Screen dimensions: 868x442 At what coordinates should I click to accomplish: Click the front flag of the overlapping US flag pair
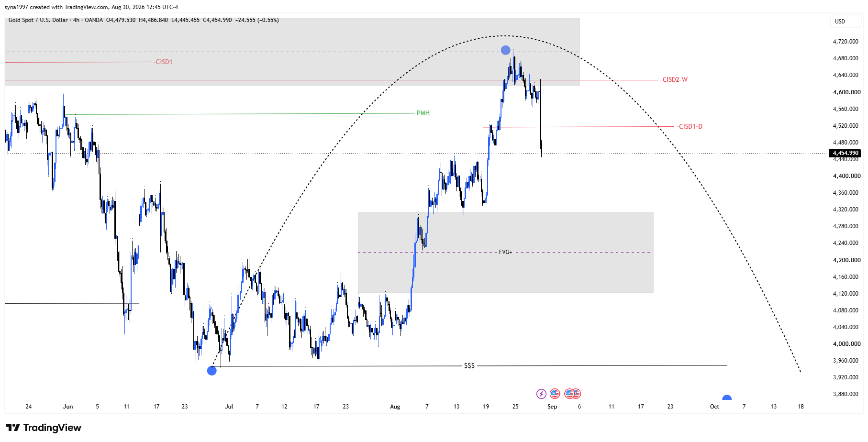tap(569, 394)
